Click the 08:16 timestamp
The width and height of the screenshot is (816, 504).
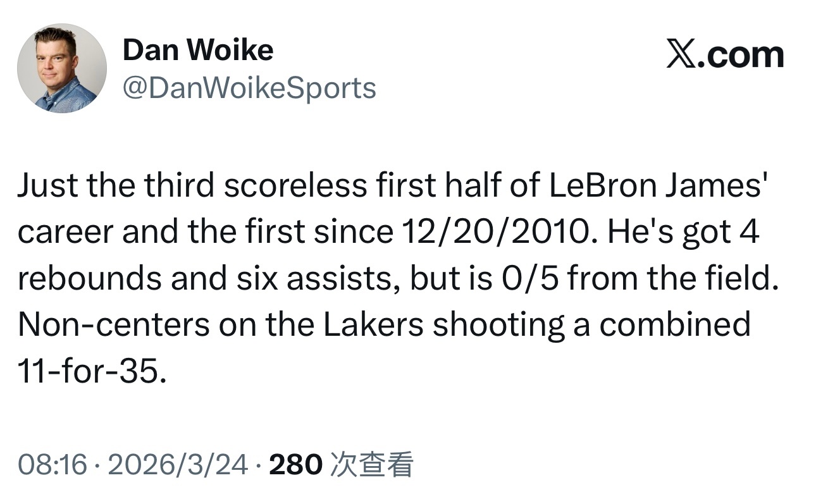point(52,465)
